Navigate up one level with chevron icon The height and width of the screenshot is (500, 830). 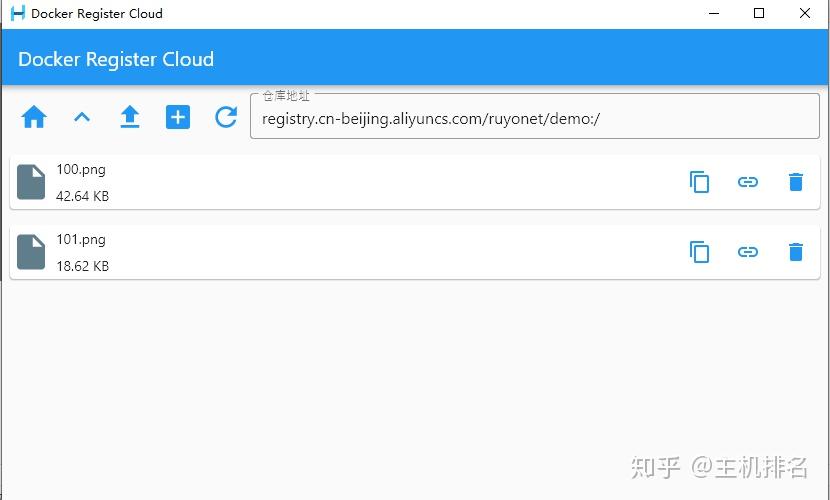point(82,117)
